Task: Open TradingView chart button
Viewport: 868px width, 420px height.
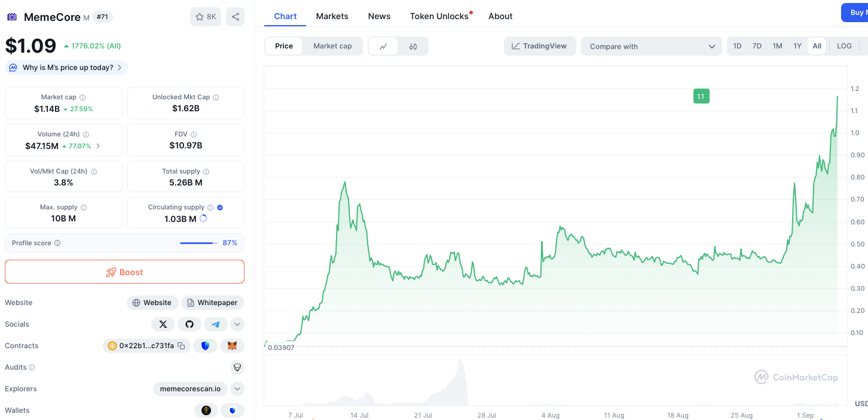Action: pos(540,46)
